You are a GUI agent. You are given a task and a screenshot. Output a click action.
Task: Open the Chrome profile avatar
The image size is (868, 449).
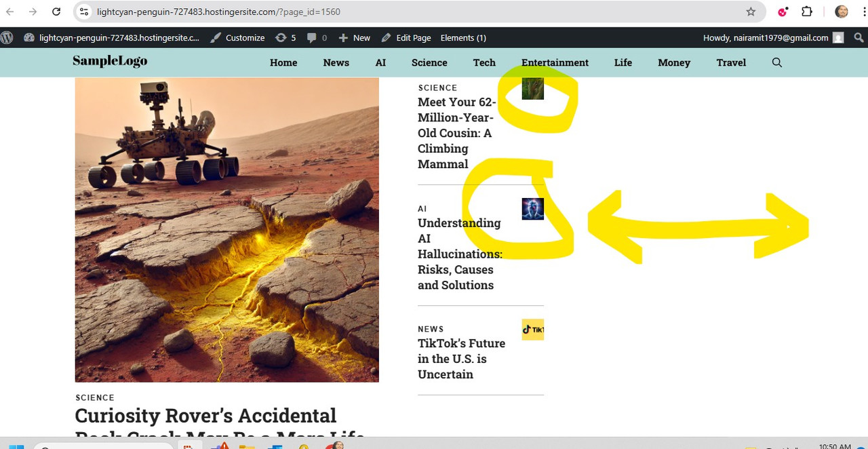842,12
